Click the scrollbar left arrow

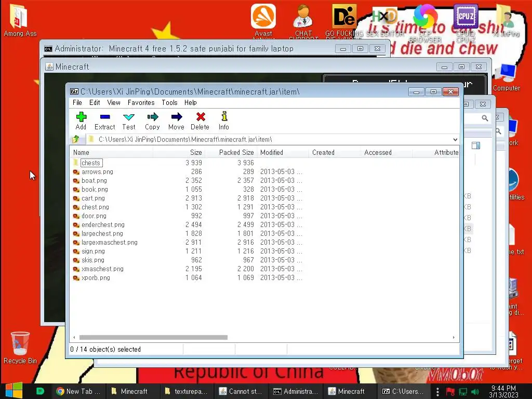click(x=74, y=337)
